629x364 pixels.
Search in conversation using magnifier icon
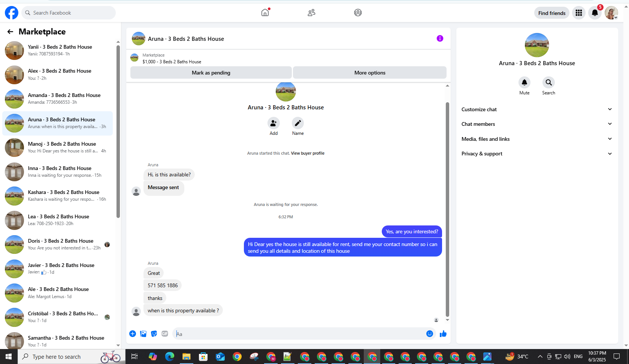click(548, 82)
